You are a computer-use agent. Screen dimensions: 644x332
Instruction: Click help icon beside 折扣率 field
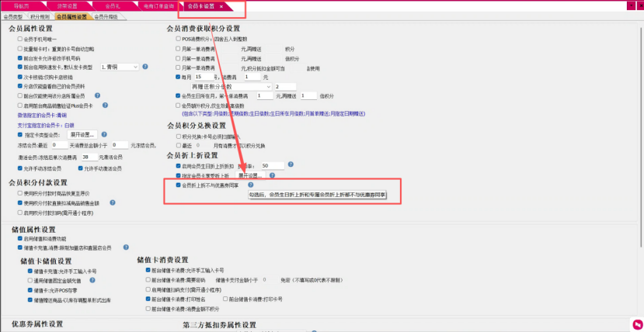click(291, 164)
